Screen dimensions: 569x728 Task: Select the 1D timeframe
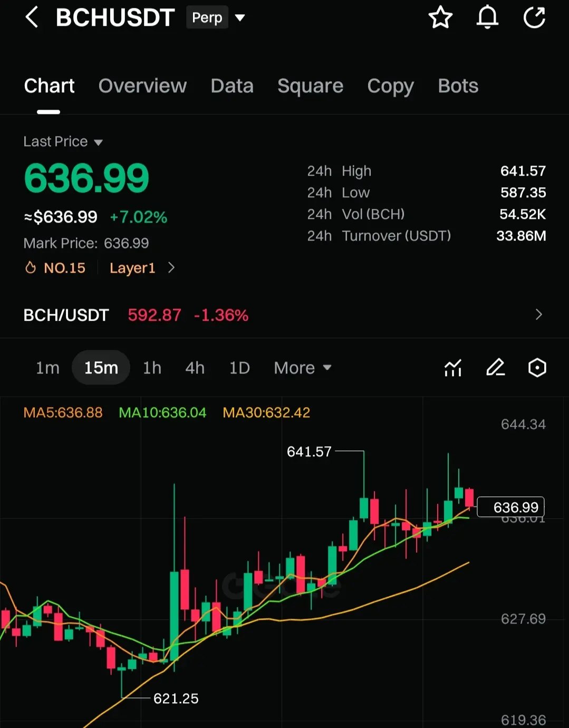[239, 368]
